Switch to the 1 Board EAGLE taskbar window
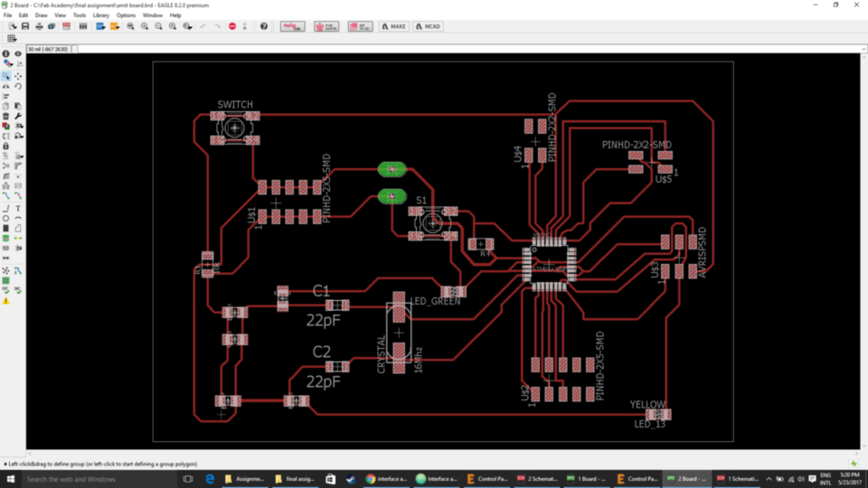The width and height of the screenshot is (868, 488). pos(586,479)
